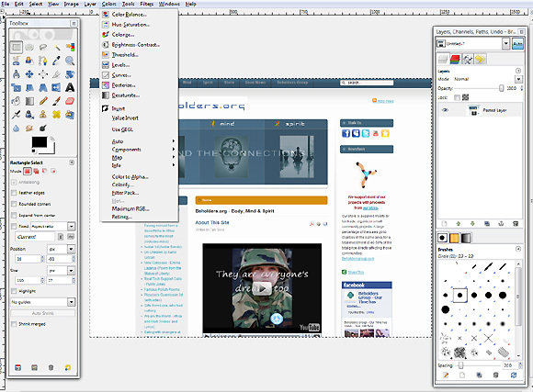Activate the Rectangle Select tool
The image size is (533, 392).
17,47
